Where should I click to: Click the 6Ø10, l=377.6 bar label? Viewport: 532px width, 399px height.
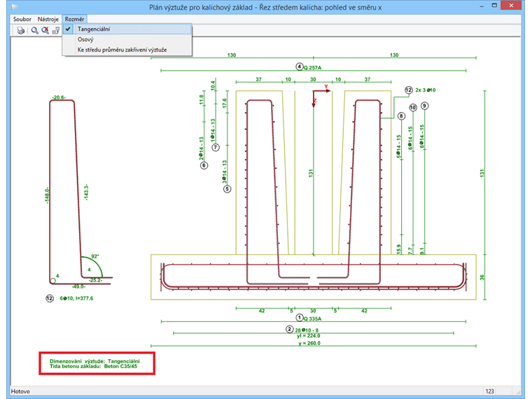tap(76, 298)
